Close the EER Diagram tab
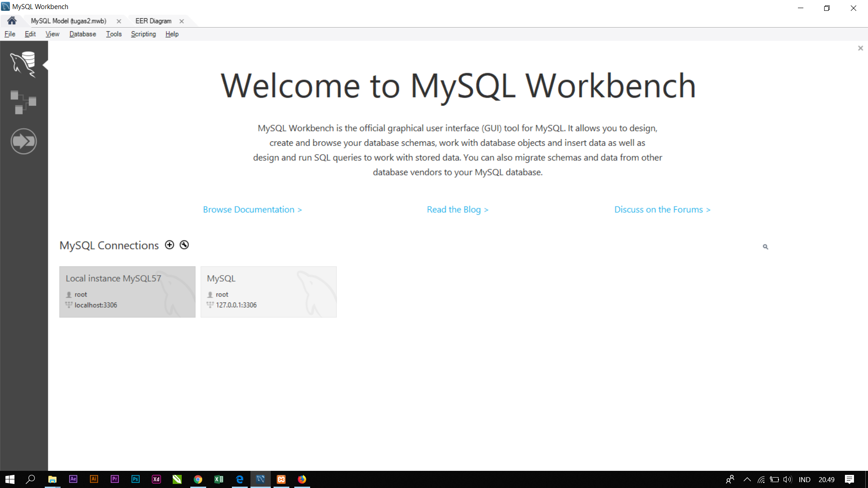This screenshot has height=488, width=868. tap(181, 21)
